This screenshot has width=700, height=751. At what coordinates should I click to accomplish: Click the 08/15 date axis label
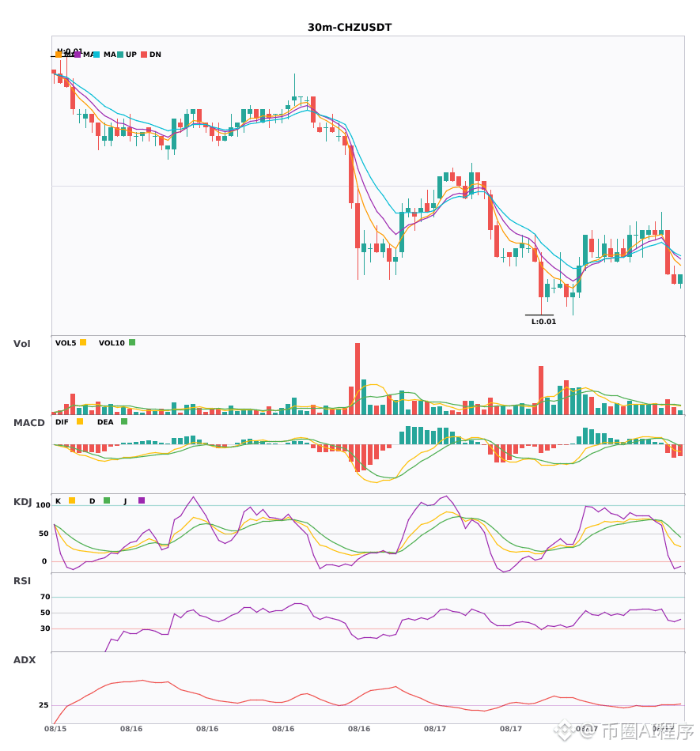coord(55,729)
